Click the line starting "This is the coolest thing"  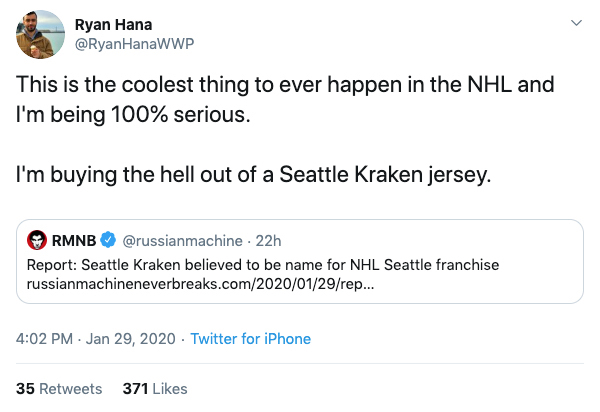point(285,85)
